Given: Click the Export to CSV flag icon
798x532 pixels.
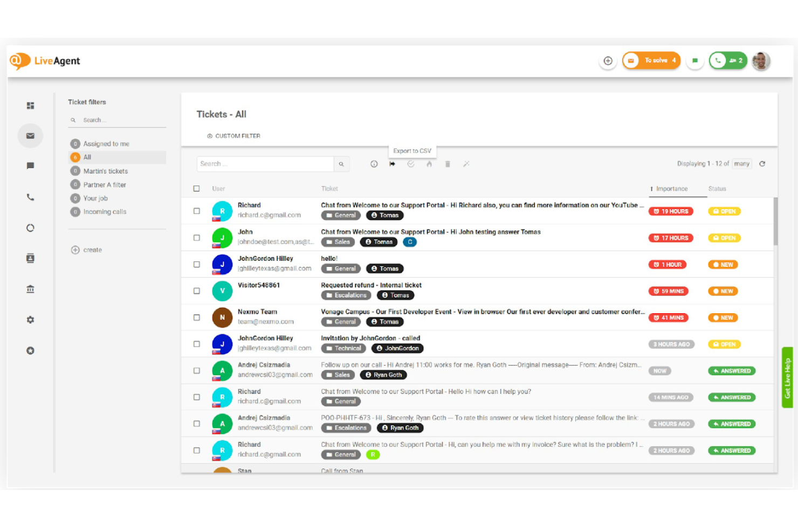Looking at the screenshot, I should pos(393,164).
